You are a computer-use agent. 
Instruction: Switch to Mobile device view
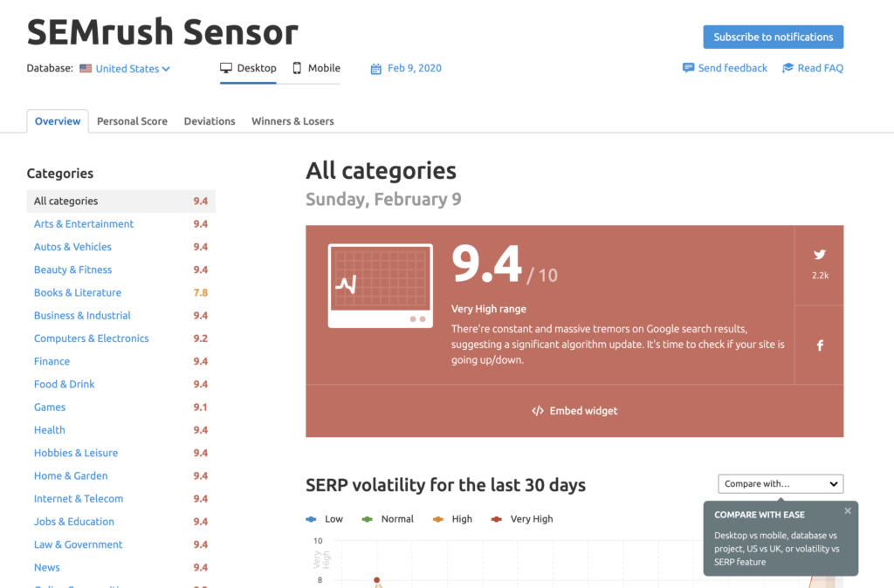coord(316,68)
